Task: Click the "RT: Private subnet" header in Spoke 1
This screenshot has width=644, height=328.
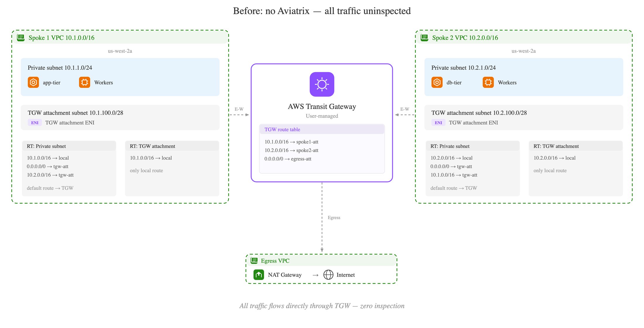Action: tap(69, 146)
